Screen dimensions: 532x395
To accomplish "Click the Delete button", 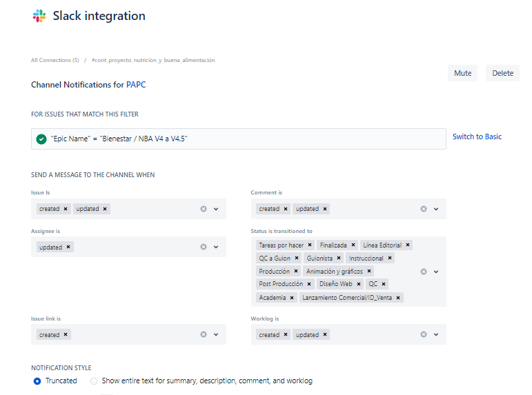I will pos(502,73).
